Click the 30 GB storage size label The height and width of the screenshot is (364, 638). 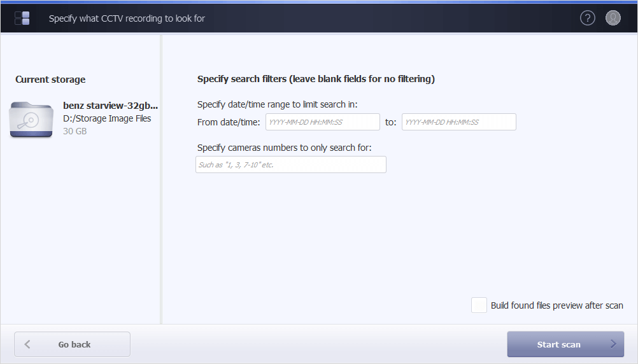[x=75, y=131]
